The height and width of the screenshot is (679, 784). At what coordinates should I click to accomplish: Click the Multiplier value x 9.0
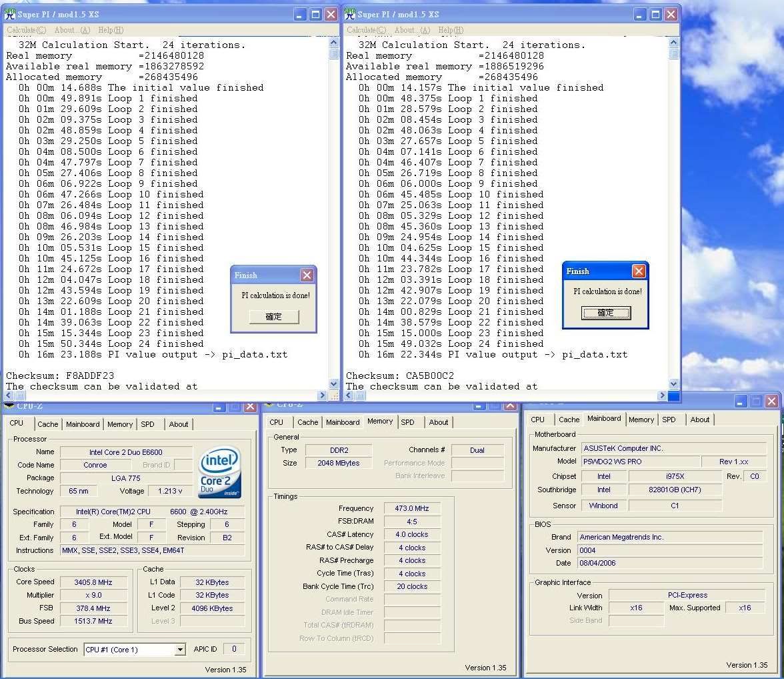pos(93,596)
